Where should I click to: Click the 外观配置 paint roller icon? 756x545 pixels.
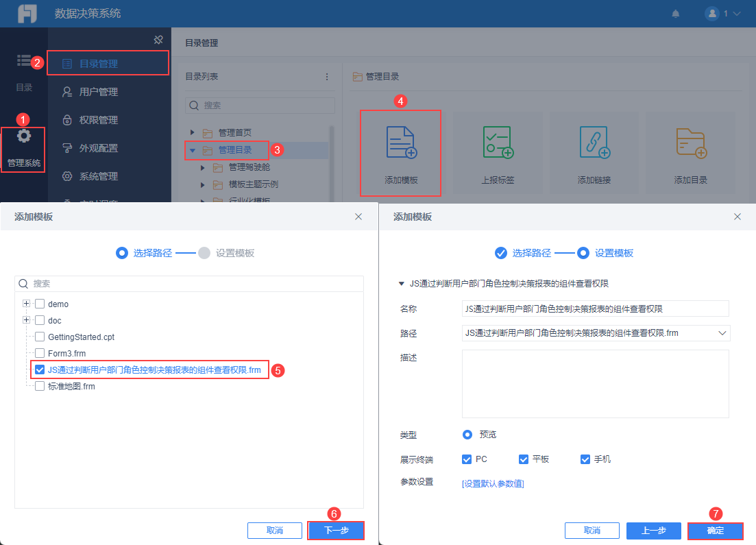click(x=67, y=148)
